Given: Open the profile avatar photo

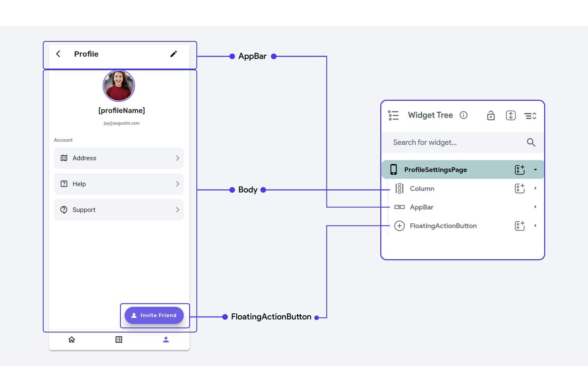Looking at the screenshot, I should [119, 86].
